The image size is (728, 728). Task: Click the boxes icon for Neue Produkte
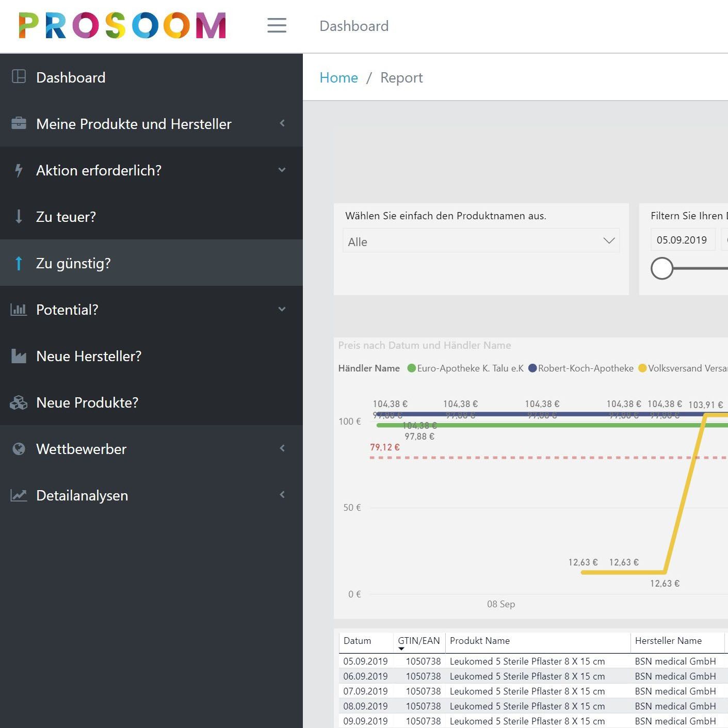19,402
